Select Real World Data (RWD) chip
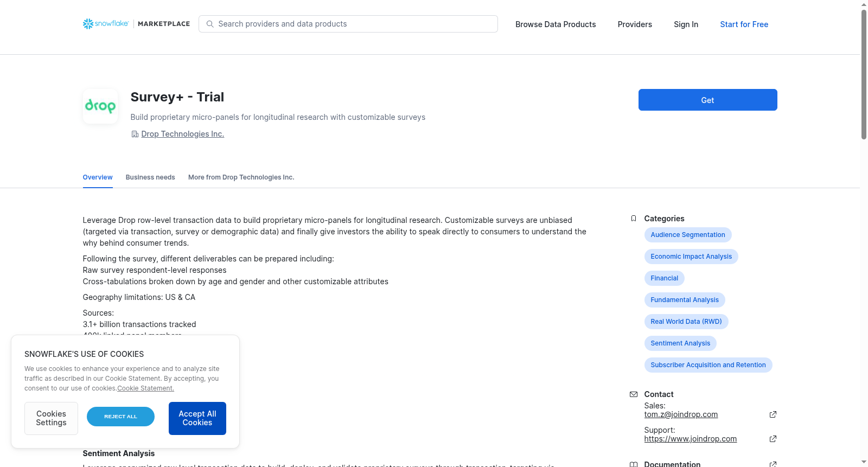This screenshot has width=868, height=467. click(686, 322)
